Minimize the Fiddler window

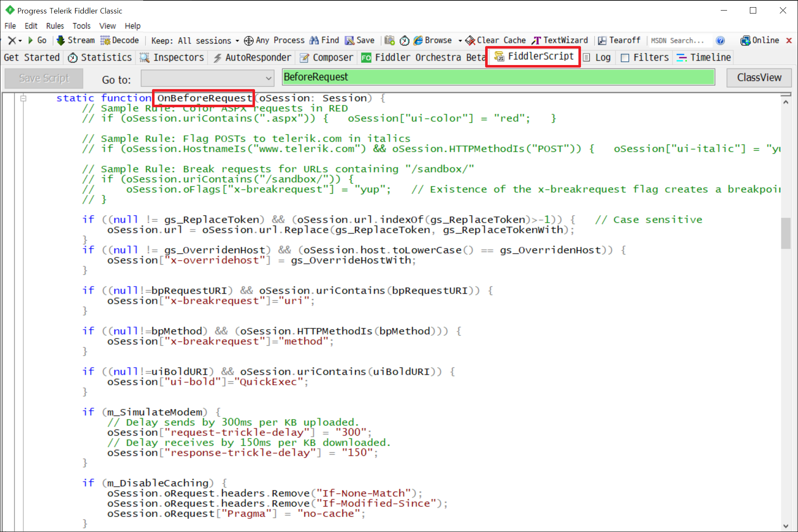click(724, 11)
